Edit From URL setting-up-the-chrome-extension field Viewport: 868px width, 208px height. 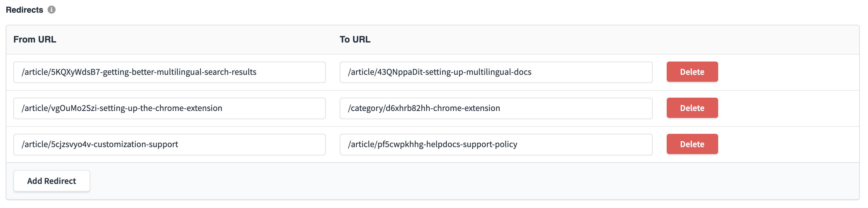(x=170, y=108)
